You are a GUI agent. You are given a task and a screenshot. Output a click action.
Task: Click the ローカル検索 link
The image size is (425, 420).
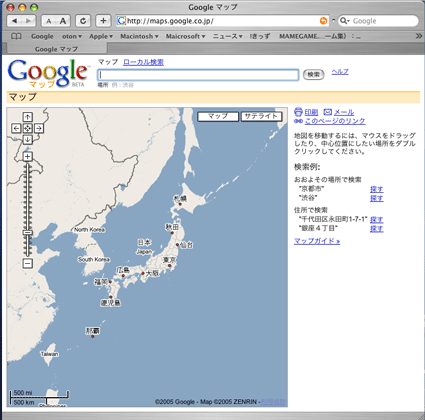[143, 62]
